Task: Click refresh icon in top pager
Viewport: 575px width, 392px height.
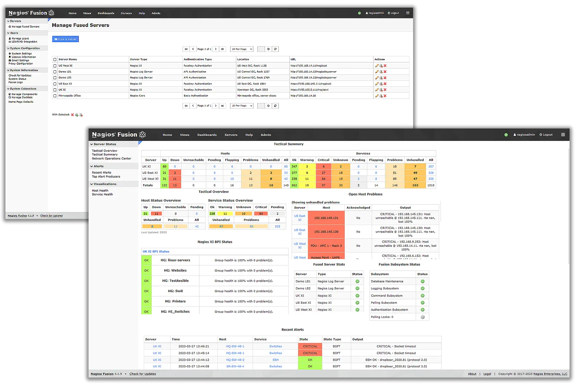Action: point(276,49)
